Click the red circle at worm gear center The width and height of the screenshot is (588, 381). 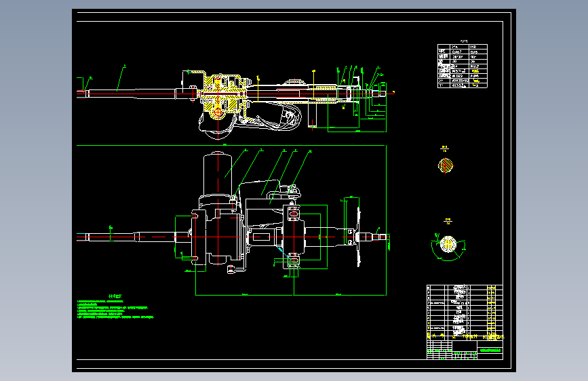click(x=218, y=112)
